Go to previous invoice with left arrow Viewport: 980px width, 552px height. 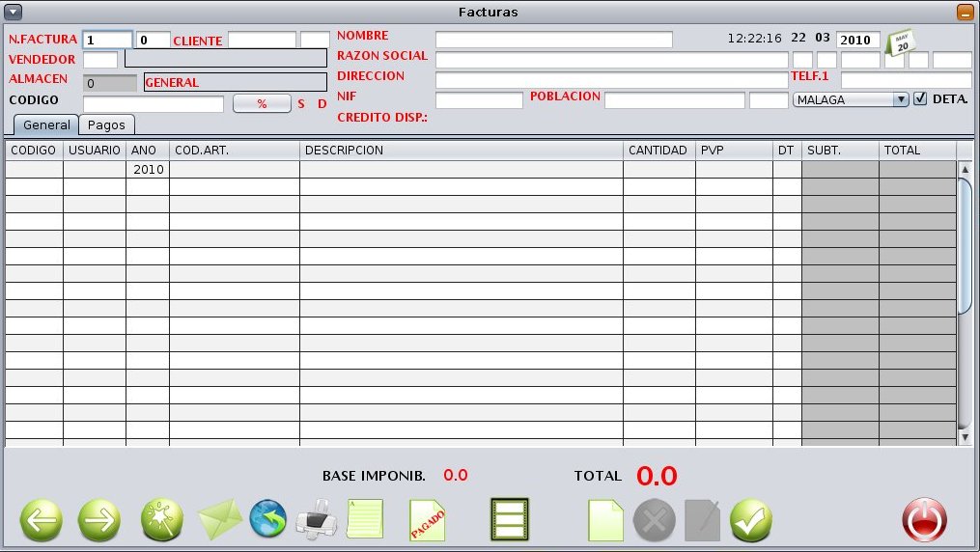click(x=42, y=519)
